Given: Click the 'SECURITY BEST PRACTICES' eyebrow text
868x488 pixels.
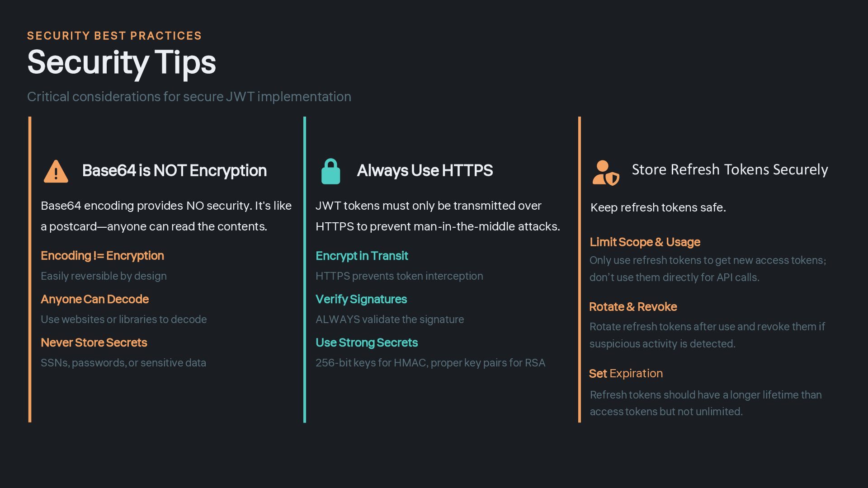Looking at the screenshot, I should [x=114, y=36].
